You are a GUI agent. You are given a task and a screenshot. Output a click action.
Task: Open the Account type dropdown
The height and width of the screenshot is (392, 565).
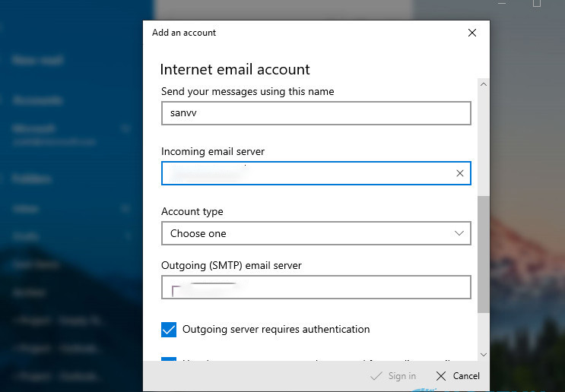click(316, 233)
